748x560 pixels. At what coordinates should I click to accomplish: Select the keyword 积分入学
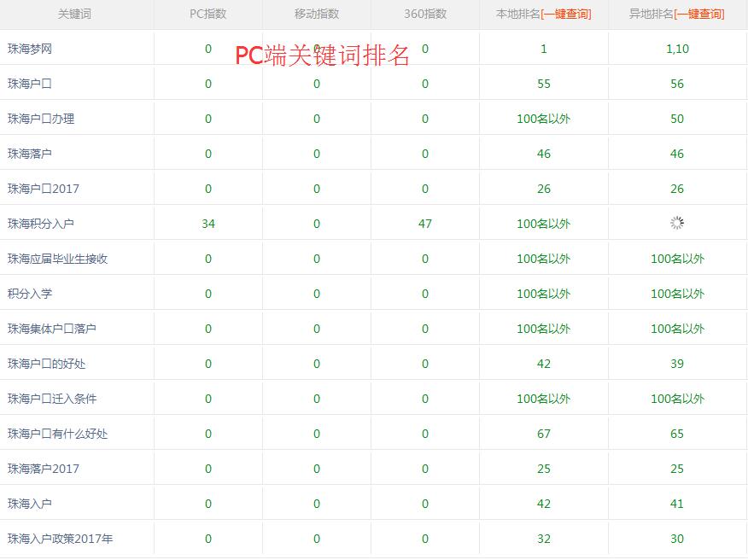(x=30, y=294)
